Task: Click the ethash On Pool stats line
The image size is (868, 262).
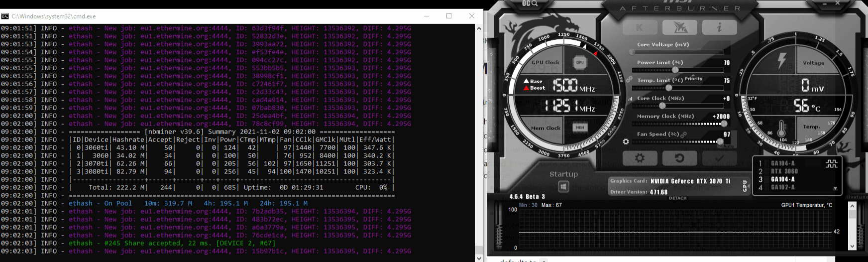Action: (188, 203)
